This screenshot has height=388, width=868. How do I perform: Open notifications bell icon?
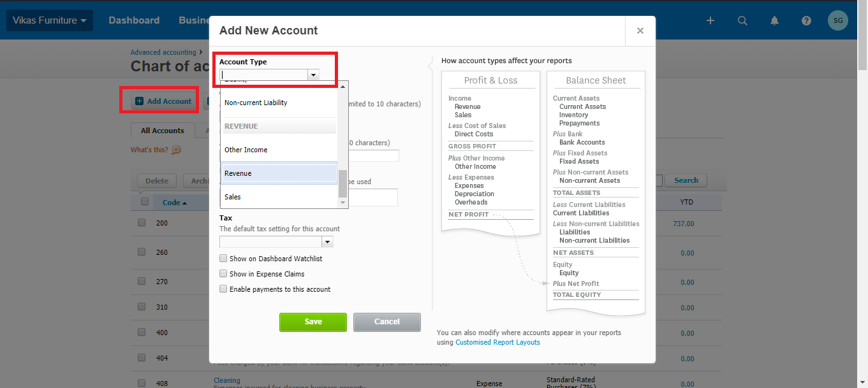pyautogui.click(x=774, y=20)
